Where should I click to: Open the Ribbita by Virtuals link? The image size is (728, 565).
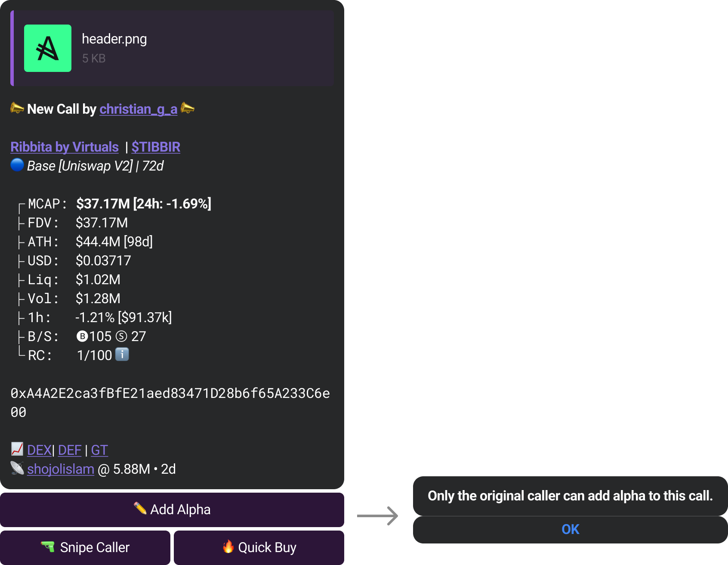(x=65, y=147)
